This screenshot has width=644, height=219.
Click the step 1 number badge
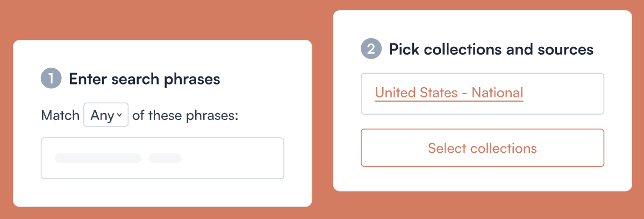click(x=51, y=79)
